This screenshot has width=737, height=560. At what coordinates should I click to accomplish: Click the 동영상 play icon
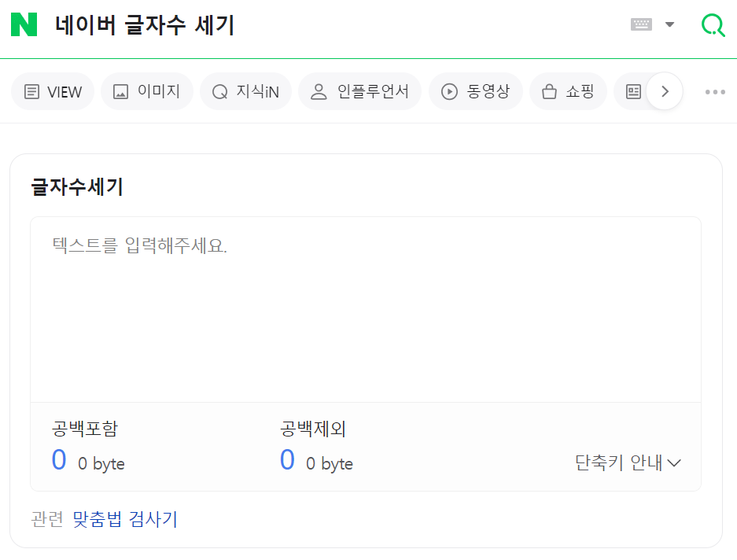[449, 91]
